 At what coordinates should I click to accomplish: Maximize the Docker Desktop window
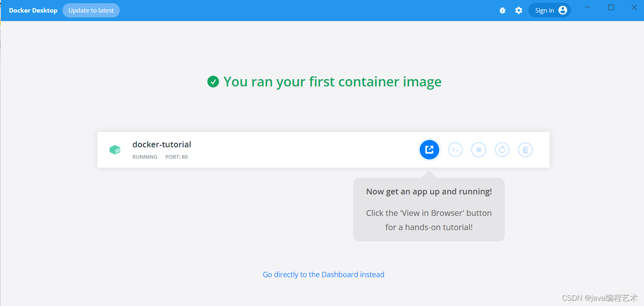click(611, 7)
